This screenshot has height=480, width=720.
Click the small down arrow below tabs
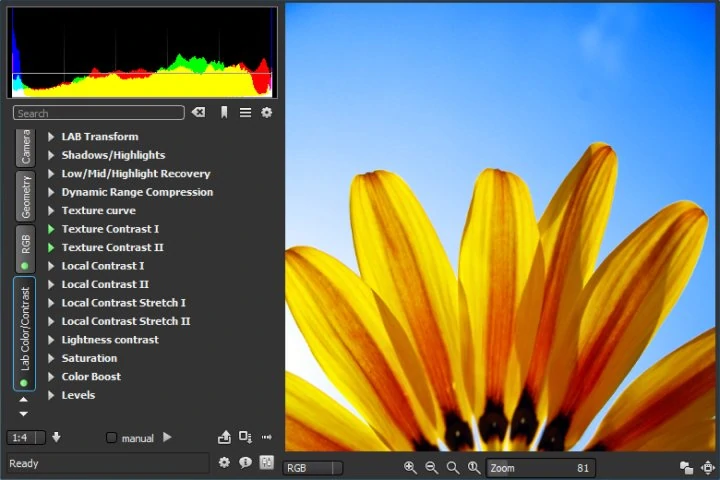(23, 414)
